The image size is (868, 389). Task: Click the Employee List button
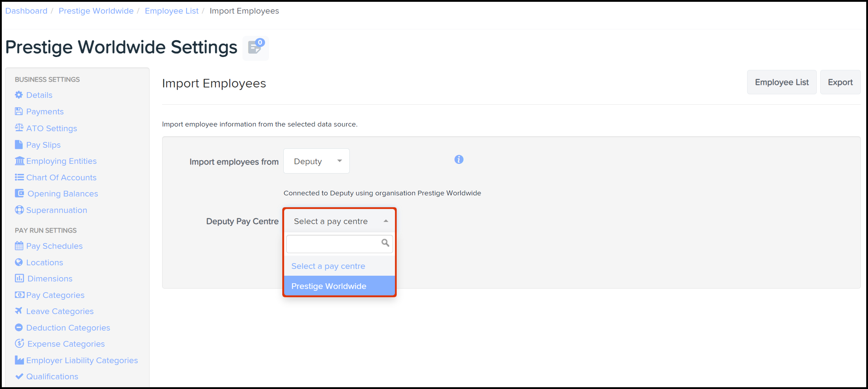coord(781,82)
